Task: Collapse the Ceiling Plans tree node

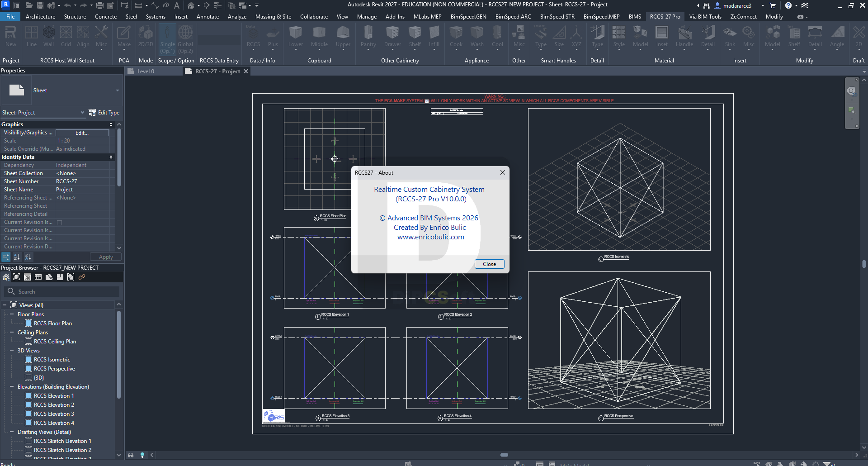Action: click(12, 333)
